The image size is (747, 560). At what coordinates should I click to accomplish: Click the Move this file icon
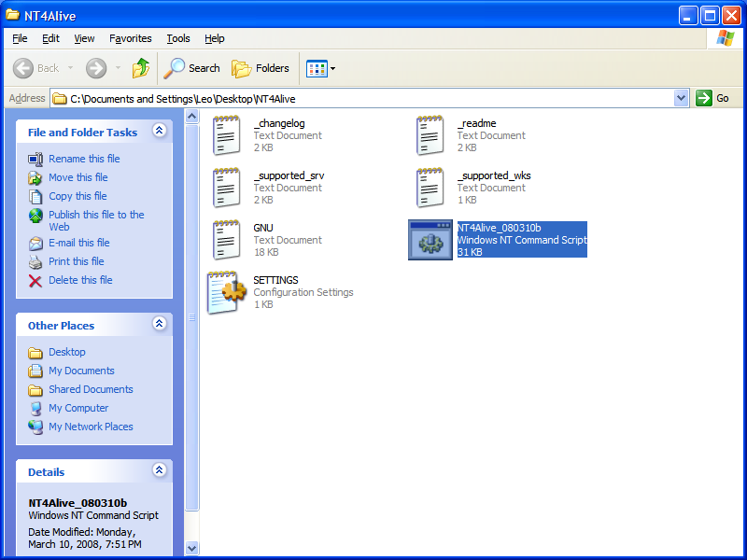35,177
